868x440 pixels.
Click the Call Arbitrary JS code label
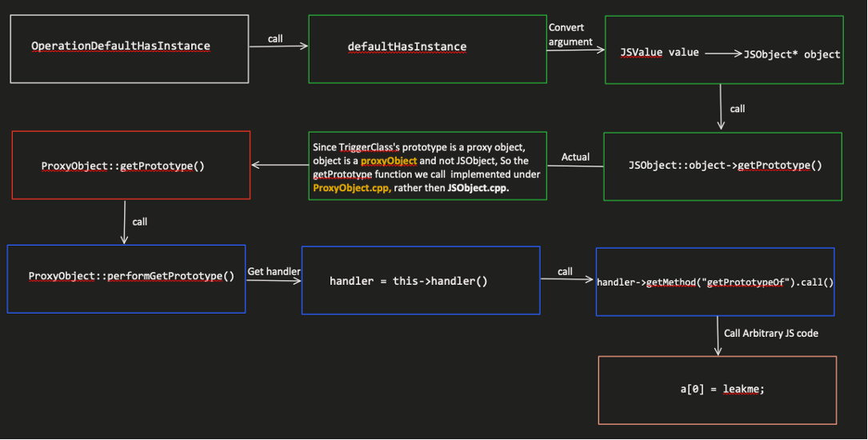770,333
